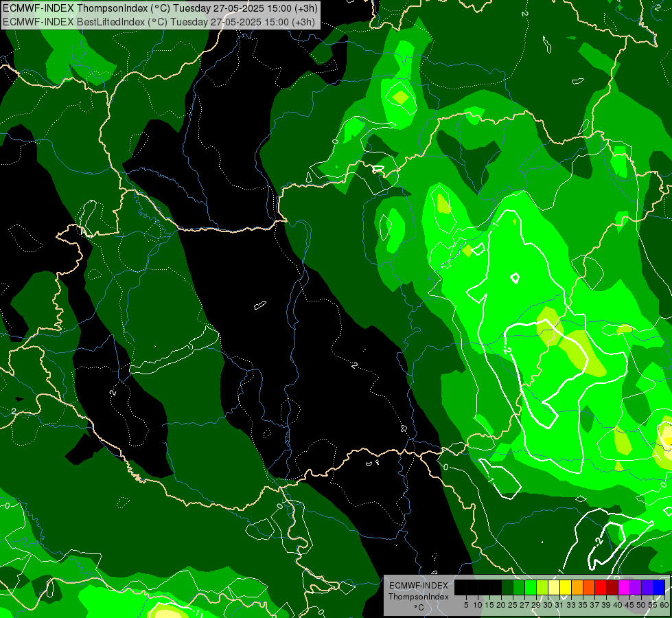This screenshot has height=618, width=672.
Task: Click the legend scale value 10
Action: point(478,605)
